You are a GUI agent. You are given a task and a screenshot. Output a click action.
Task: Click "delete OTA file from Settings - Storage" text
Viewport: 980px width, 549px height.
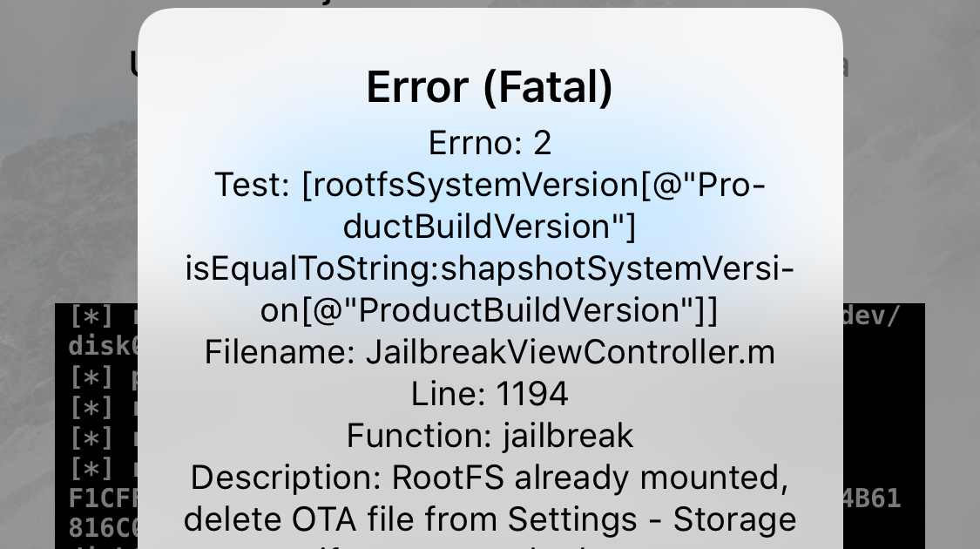490,519
